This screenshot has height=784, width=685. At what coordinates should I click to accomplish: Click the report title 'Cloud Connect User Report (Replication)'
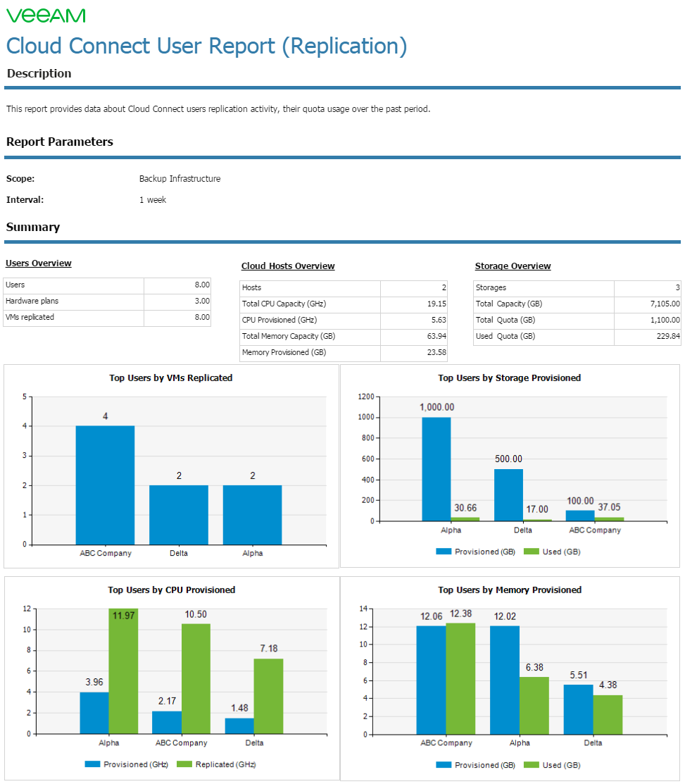206,46
